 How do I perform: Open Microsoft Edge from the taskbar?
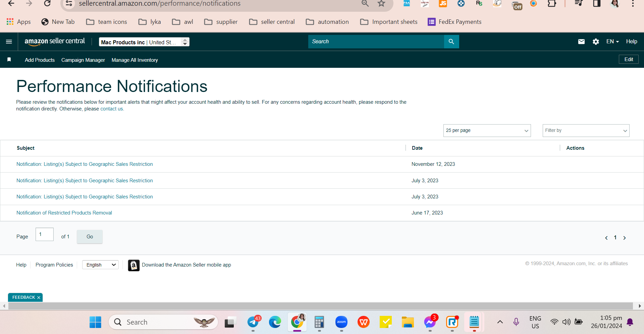(x=275, y=322)
